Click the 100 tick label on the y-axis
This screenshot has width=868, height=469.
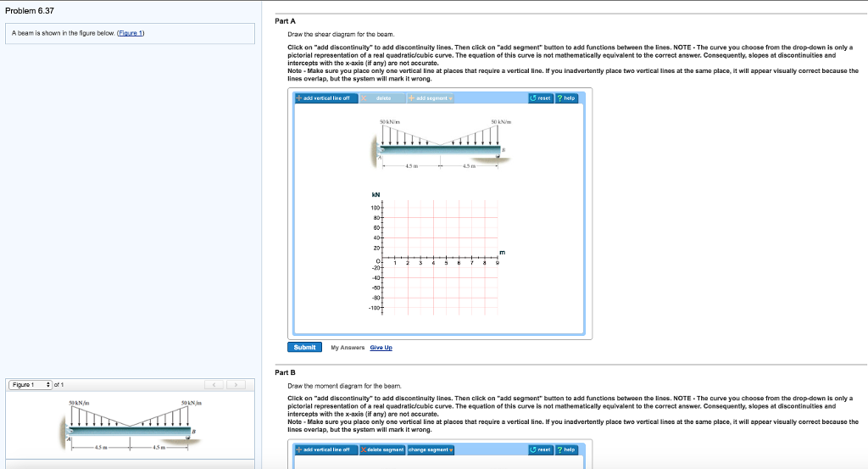375,208
